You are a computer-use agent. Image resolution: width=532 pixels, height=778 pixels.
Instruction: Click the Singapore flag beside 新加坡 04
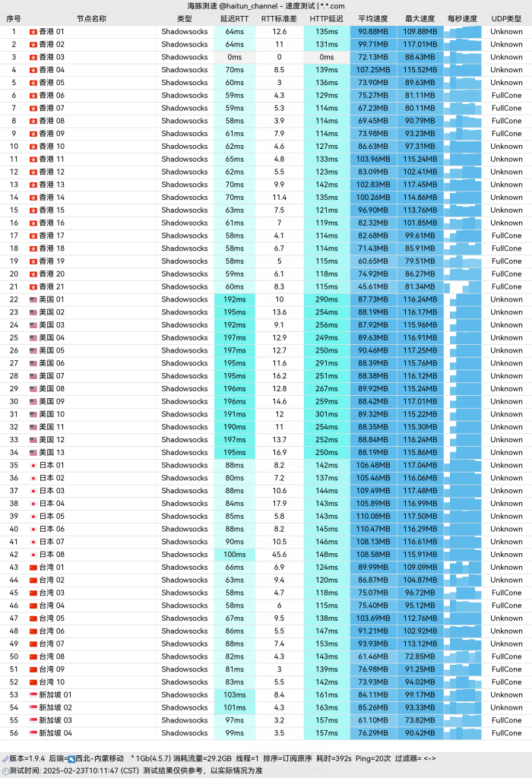pyautogui.click(x=33, y=733)
